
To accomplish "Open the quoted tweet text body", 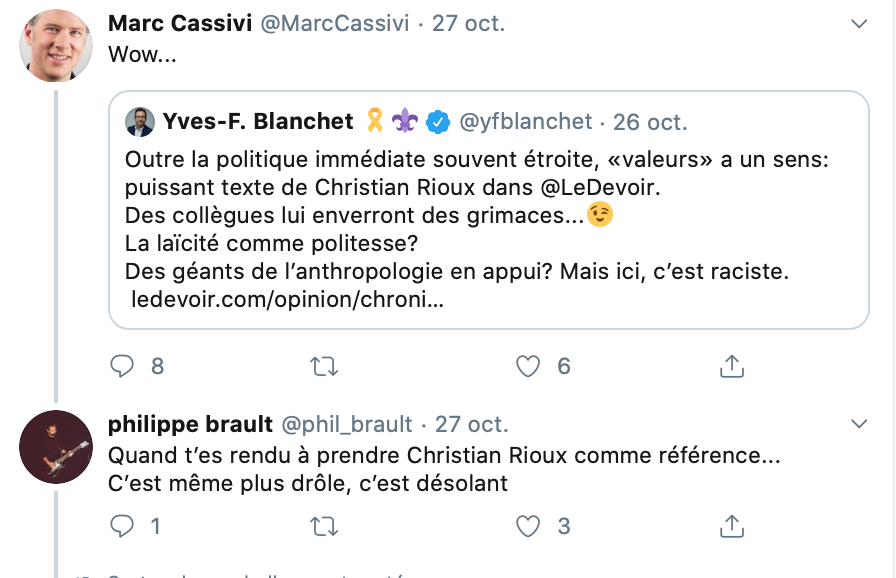I will click(477, 215).
